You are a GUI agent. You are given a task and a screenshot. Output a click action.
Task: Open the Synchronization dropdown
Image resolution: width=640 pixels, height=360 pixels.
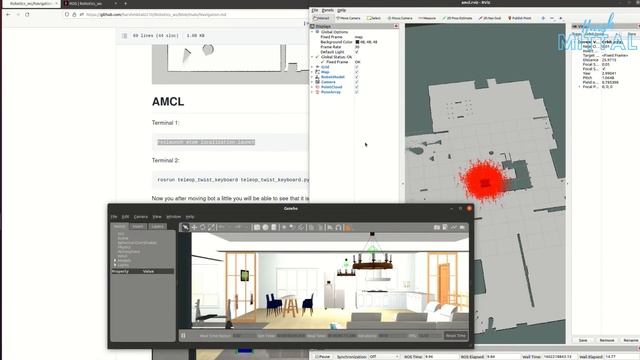(x=384, y=357)
